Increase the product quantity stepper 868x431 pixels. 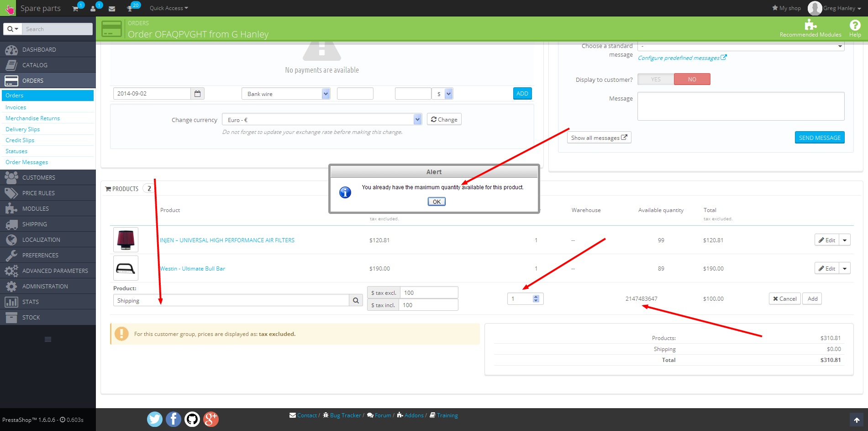tap(536, 297)
